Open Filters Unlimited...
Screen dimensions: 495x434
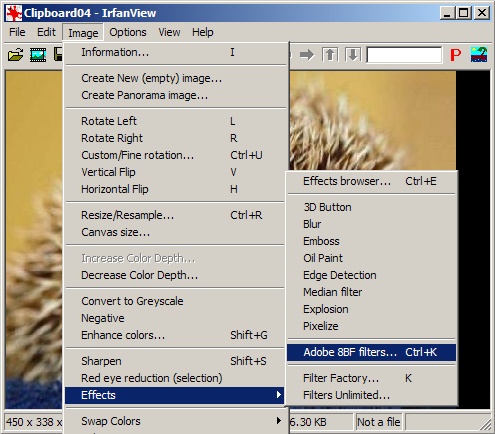371,395
